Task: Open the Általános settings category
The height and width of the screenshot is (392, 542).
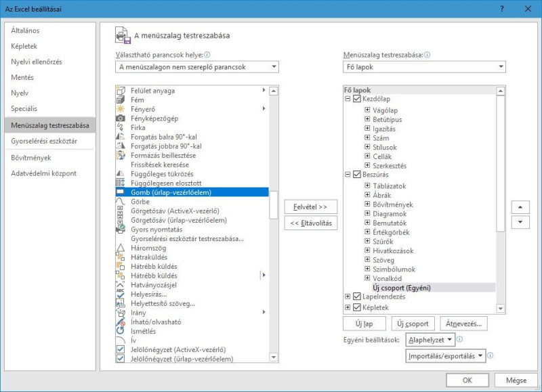Action: click(x=50, y=30)
